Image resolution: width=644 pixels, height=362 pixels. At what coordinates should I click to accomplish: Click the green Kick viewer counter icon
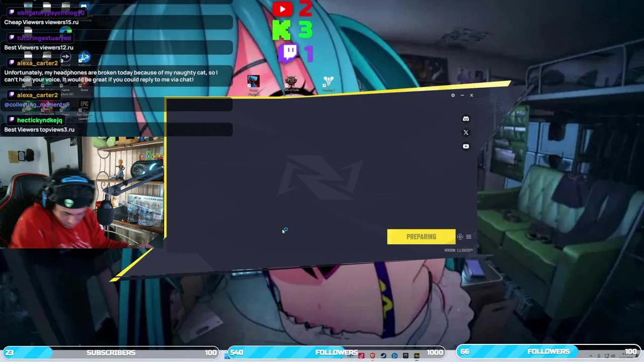pyautogui.click(x=281, y=31)
